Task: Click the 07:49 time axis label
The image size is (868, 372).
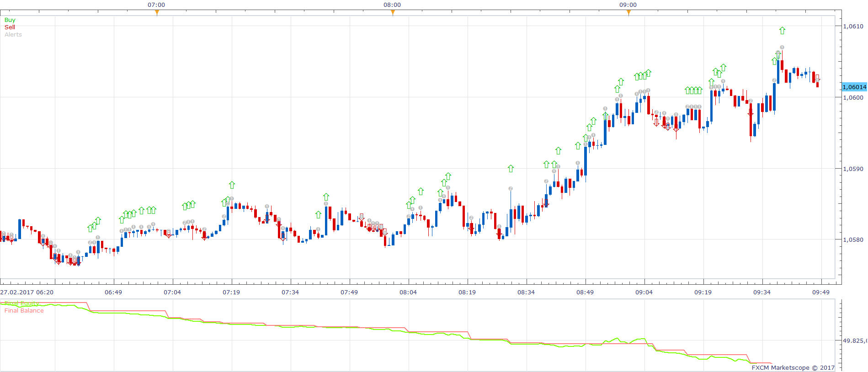Action: (349, 292)
